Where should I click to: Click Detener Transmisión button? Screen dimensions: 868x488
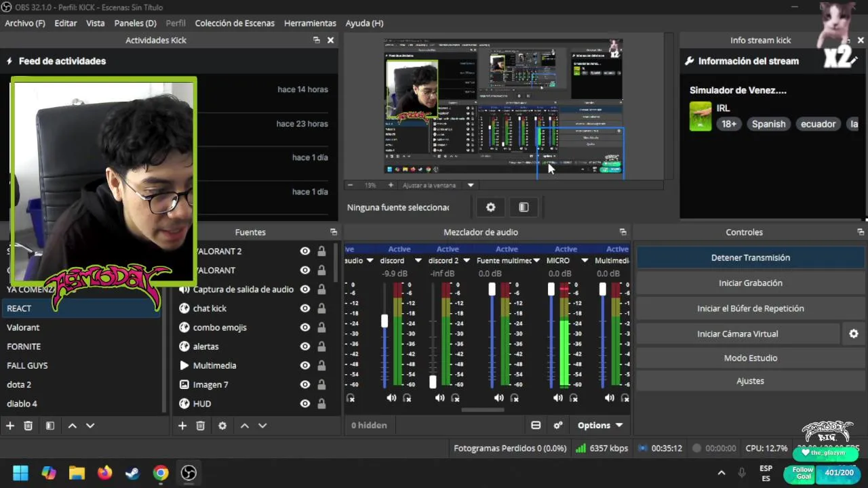pos(750,258)
